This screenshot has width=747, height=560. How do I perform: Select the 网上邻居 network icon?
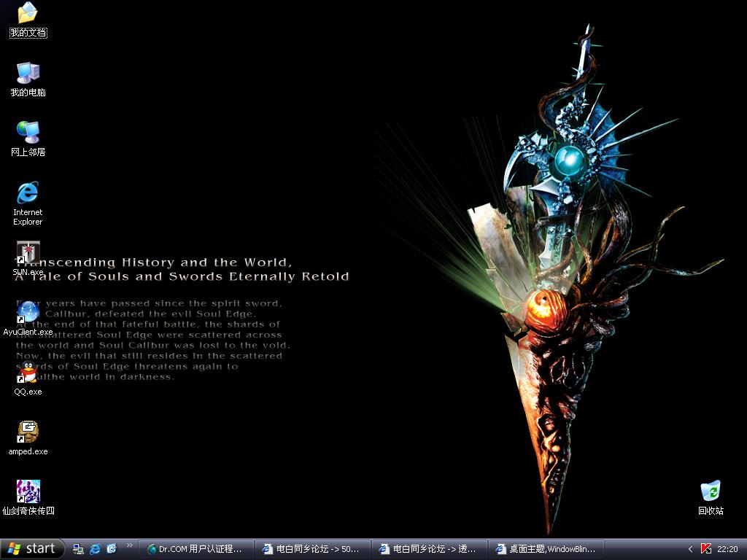(28, 133)
